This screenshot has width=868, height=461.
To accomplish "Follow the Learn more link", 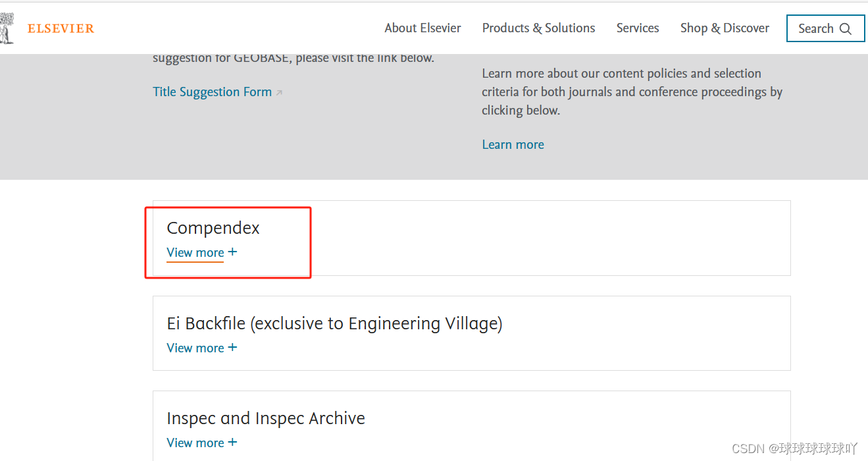I will click(x=513, y=145).
